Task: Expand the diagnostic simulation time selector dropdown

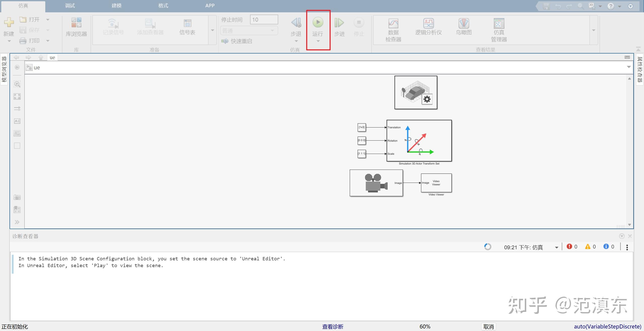Action: coord(556,247)
